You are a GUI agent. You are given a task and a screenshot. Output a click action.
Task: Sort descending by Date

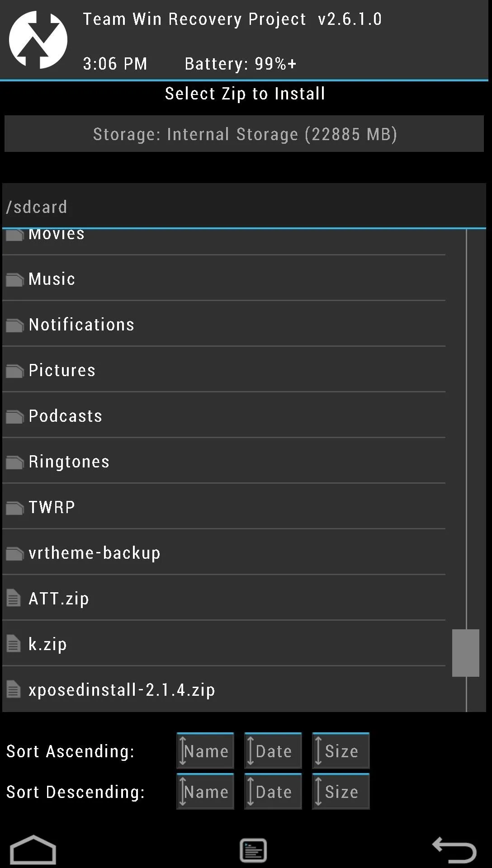pyautogui.click(x=273, y=791)
